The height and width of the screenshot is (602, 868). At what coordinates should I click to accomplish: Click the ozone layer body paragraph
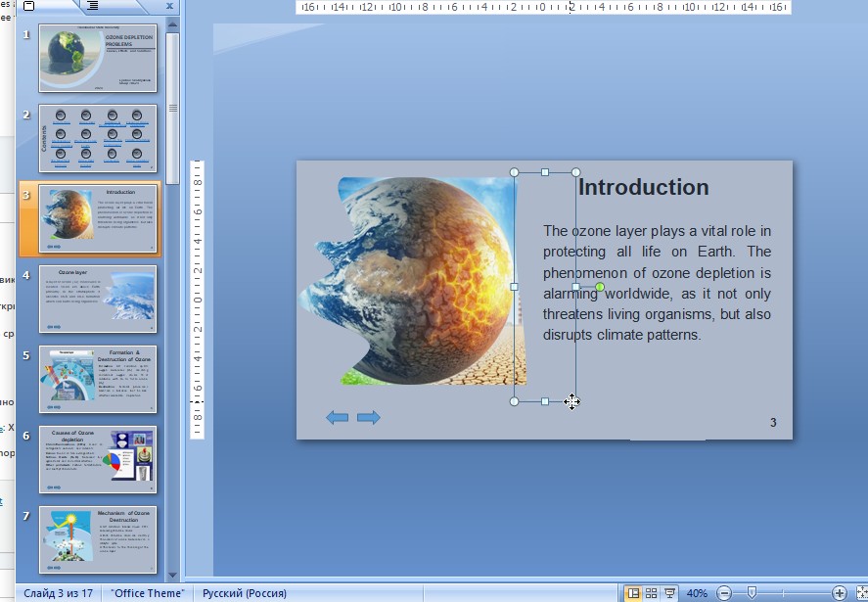(657, 283)
